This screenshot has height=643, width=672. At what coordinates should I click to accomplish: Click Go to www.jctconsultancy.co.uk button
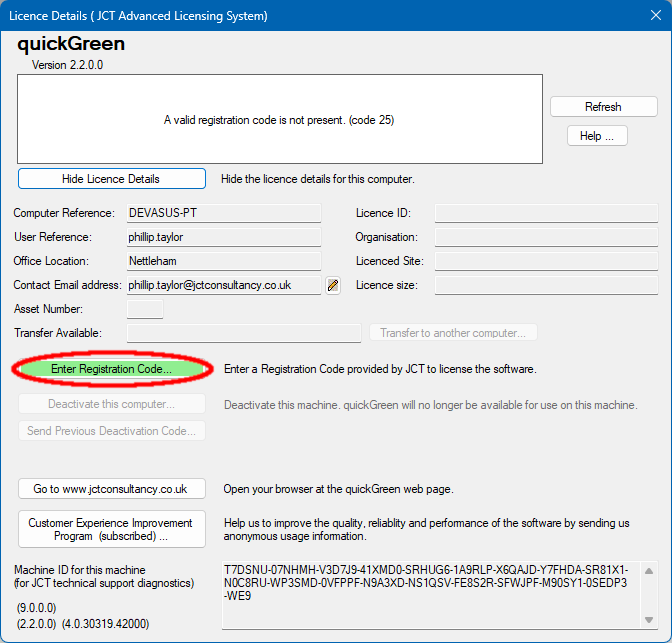point(111,489)
